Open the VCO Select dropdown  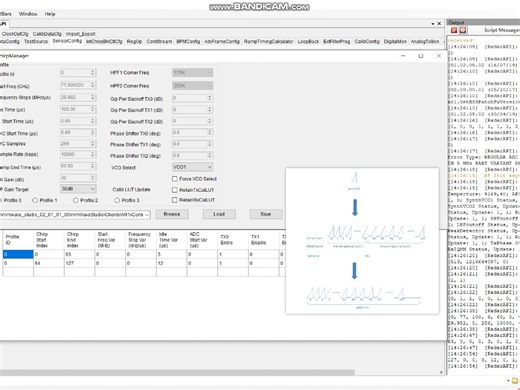point(193,167)
